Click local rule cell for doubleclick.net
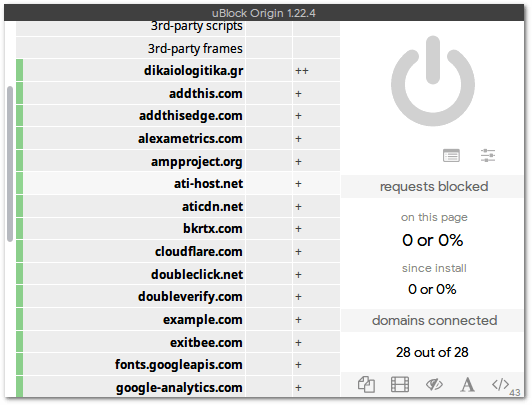The height and width of the screenshot is (405, 532). [x=316, y=274]
